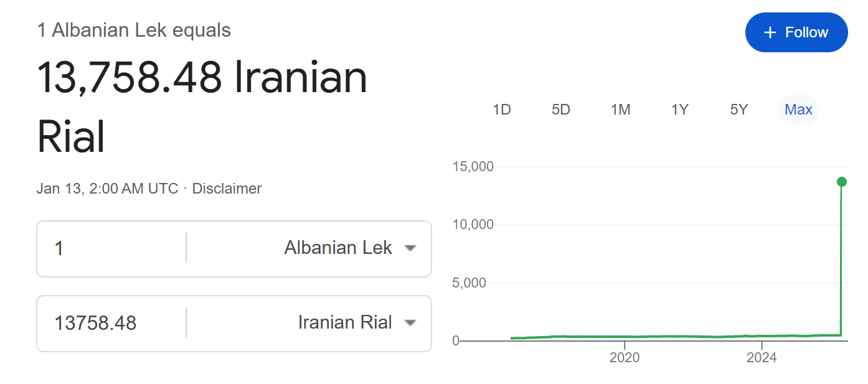The image size is (868, 384).
Task: Click the 2020 label on chart axis
Action: (x=624, y=358)
